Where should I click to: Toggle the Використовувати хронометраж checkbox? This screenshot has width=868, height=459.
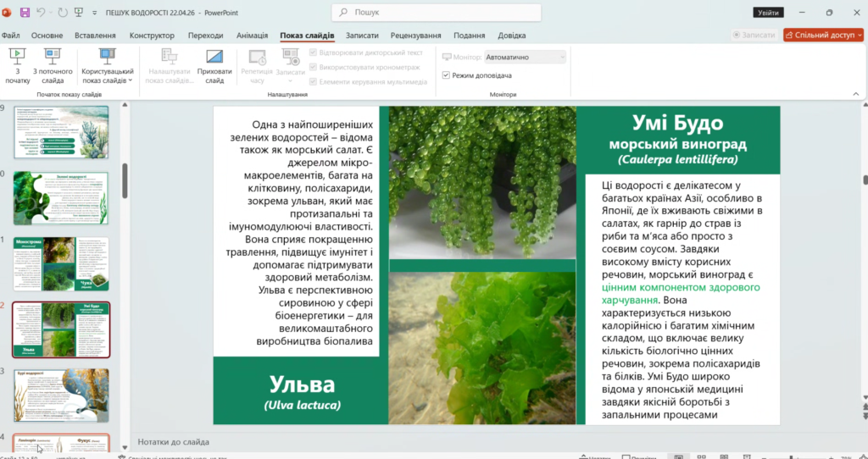click(x=314, y=67)
